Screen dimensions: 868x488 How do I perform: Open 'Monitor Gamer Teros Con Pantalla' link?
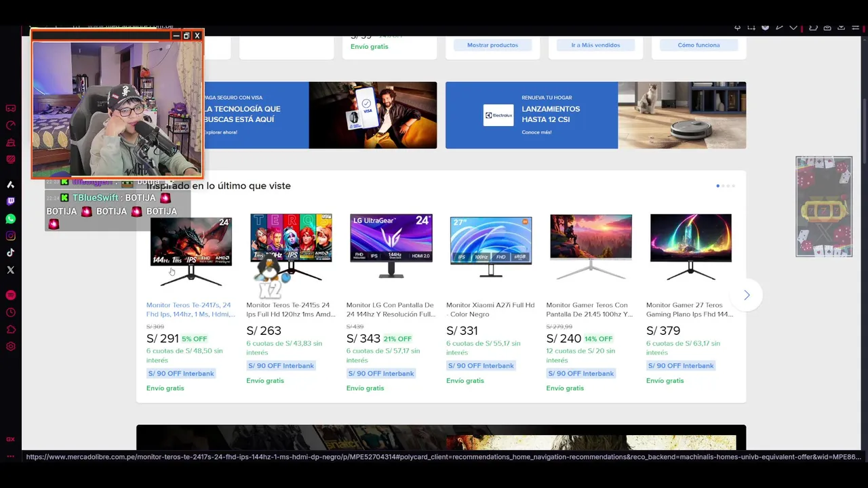pyautogui.click(x=591, y=310)
